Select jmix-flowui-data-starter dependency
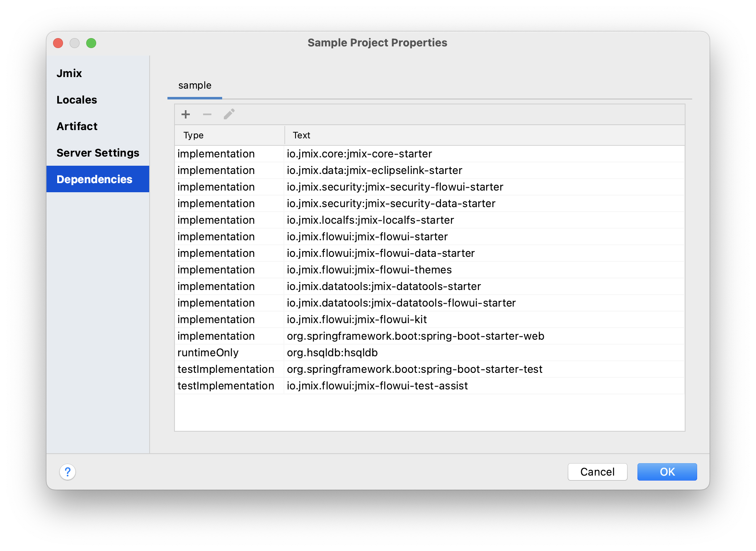 coord(430,253)
